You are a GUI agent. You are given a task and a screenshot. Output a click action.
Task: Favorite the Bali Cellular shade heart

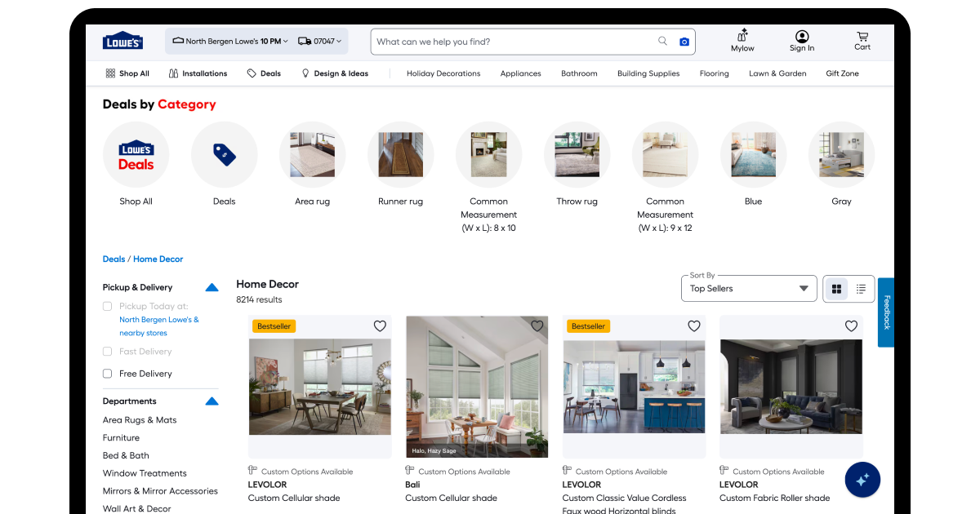tap(537, 326)
